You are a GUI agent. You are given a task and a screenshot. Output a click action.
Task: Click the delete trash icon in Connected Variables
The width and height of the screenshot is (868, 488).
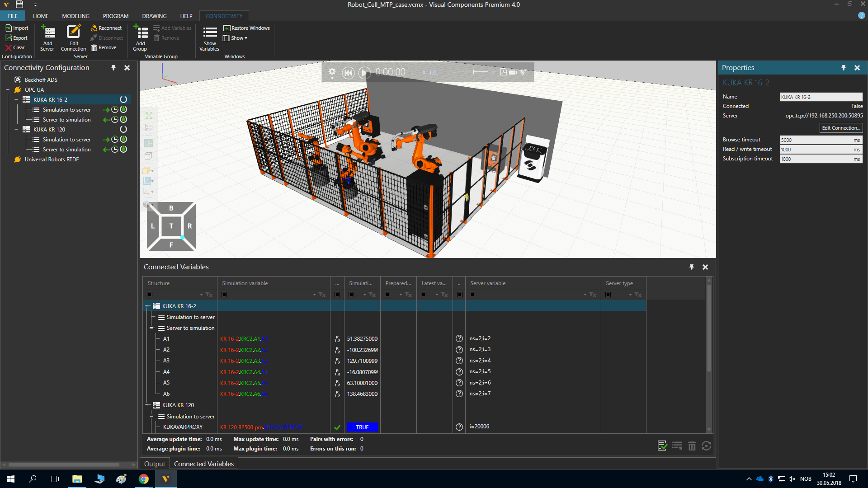point(692,446)
